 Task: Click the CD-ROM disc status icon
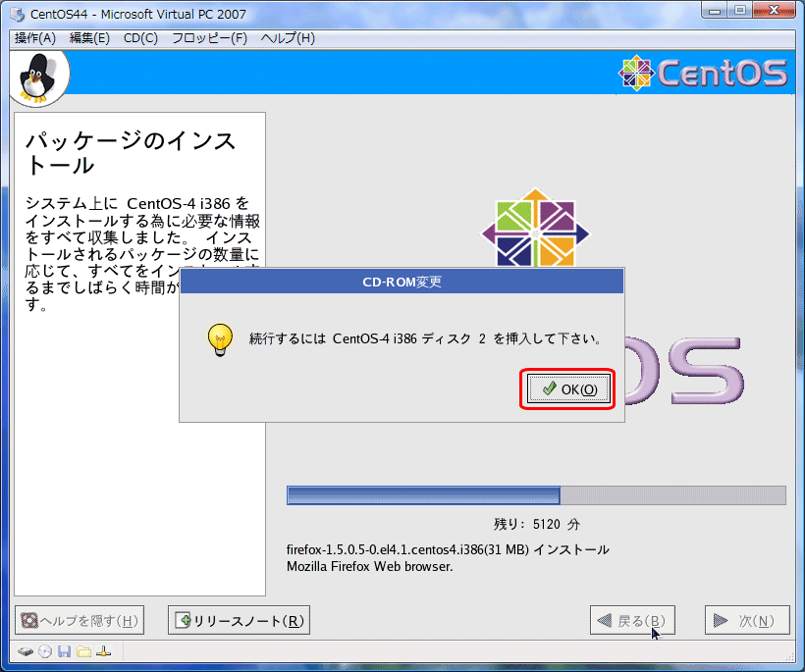tap(45, 651)
